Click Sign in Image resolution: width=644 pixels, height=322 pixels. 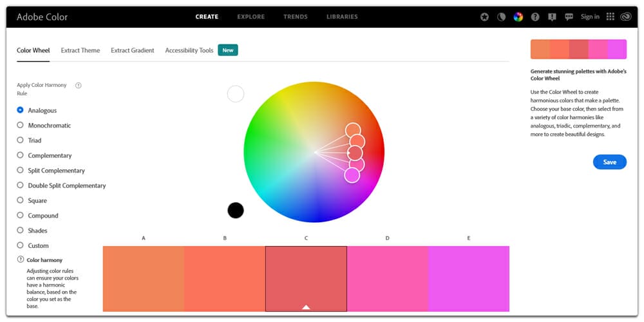pos(590,17)
